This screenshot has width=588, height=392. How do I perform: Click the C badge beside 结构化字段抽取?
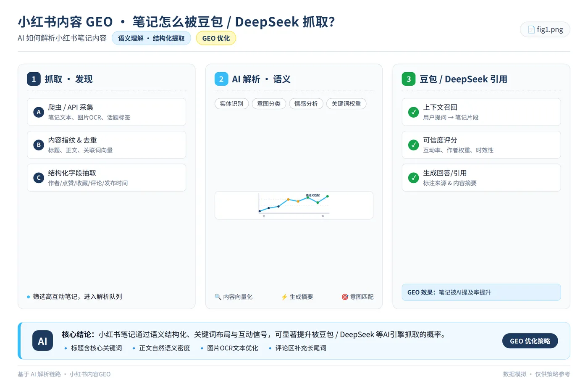tap(39, 178)
